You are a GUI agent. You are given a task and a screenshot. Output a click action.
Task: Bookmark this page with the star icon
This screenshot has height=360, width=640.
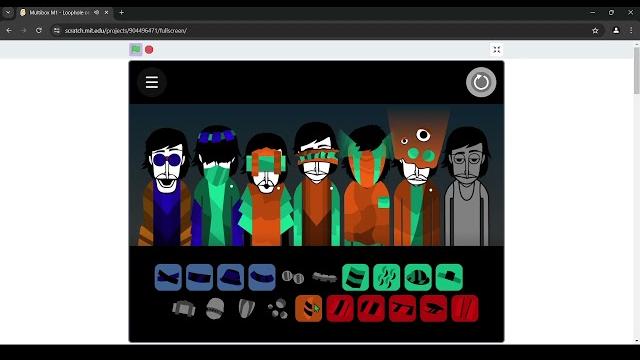click(595, 31)
